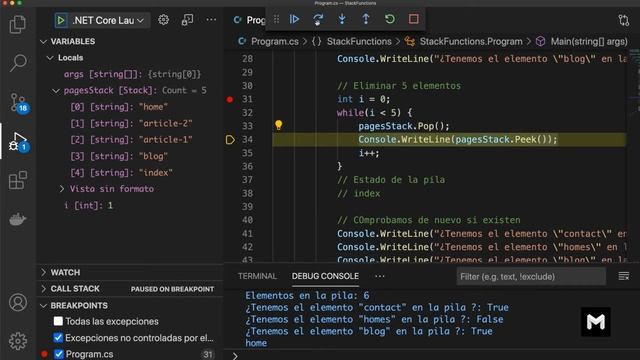
Task: Step into the function
Action: (342, 19)
